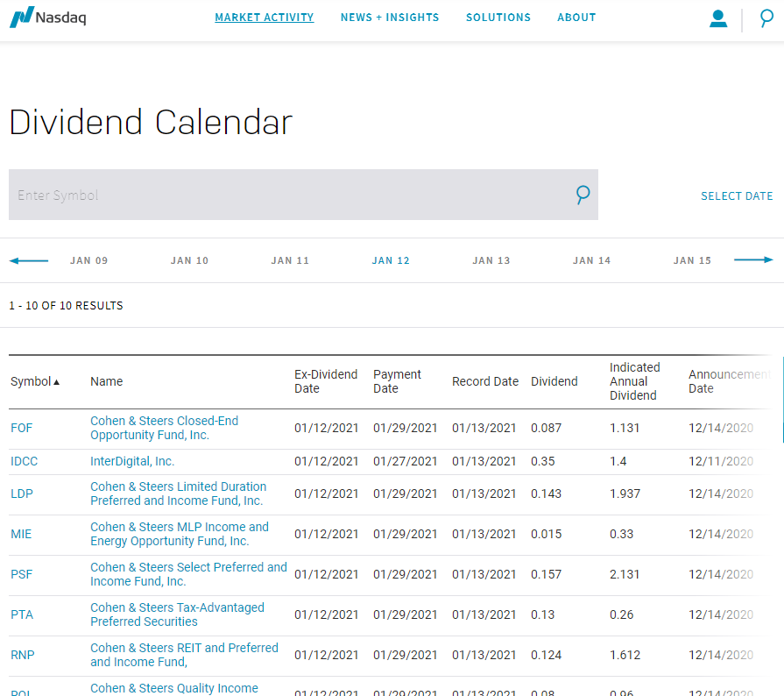The image size is (784, 696).
Task: Click RNP annual dividend 1.612
Action: (625, 656)
